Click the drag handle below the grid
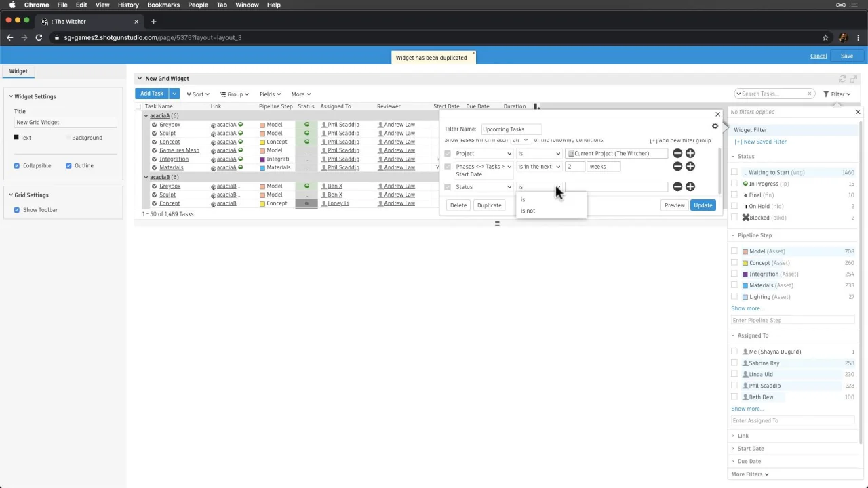The width and height of the screenshot is (868, 488). (x=497, y=223)
